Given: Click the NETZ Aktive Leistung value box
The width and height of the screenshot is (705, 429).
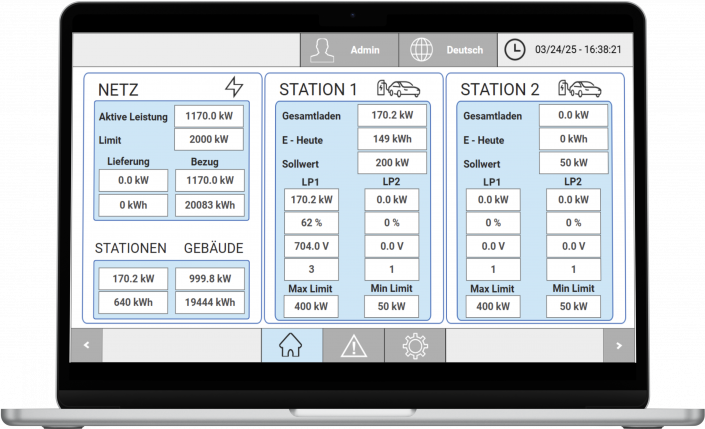Looking at the screenshot, I should 208,116.
